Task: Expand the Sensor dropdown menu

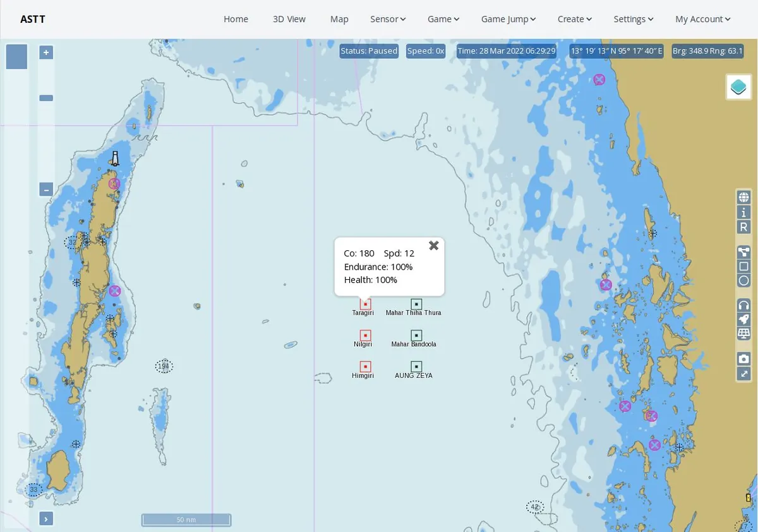Action: (x=388, y=19)
